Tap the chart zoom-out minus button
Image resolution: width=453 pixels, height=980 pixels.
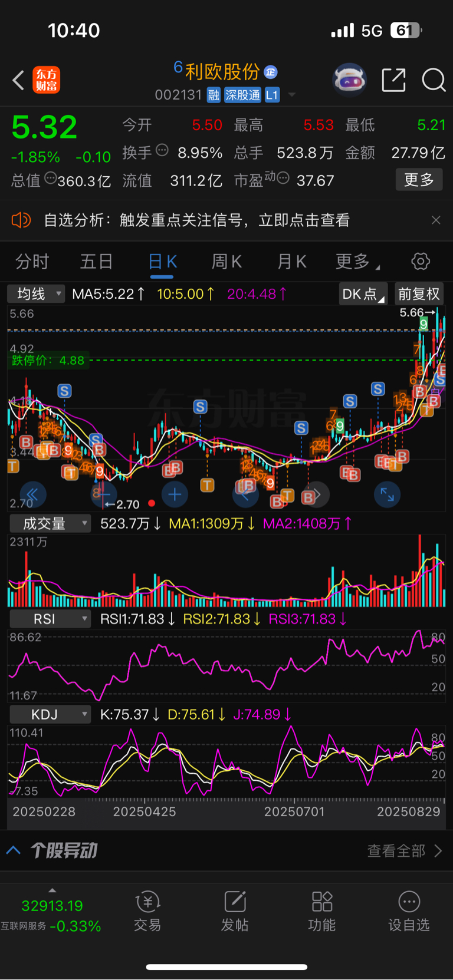(104, 494)
